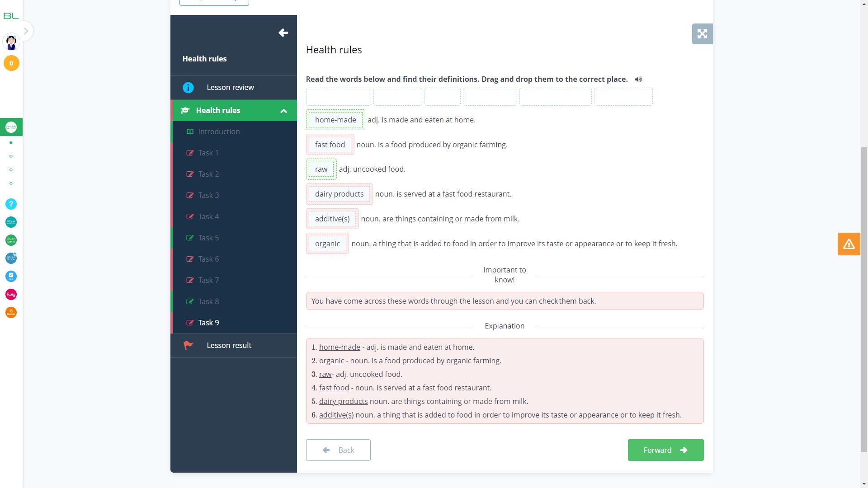Screen dimensions: 868x488
Task: Go to Lesson result
Action: [229, 346]
